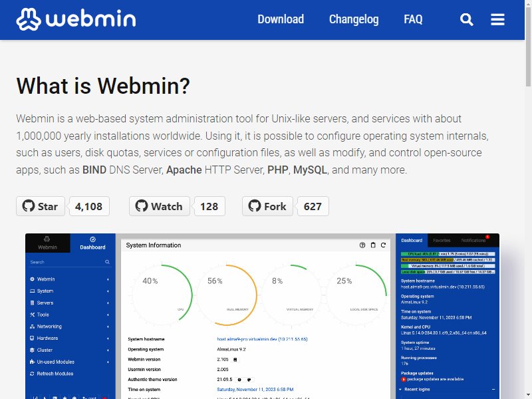Click the bold word "PHP"

[x=277, y=170]
